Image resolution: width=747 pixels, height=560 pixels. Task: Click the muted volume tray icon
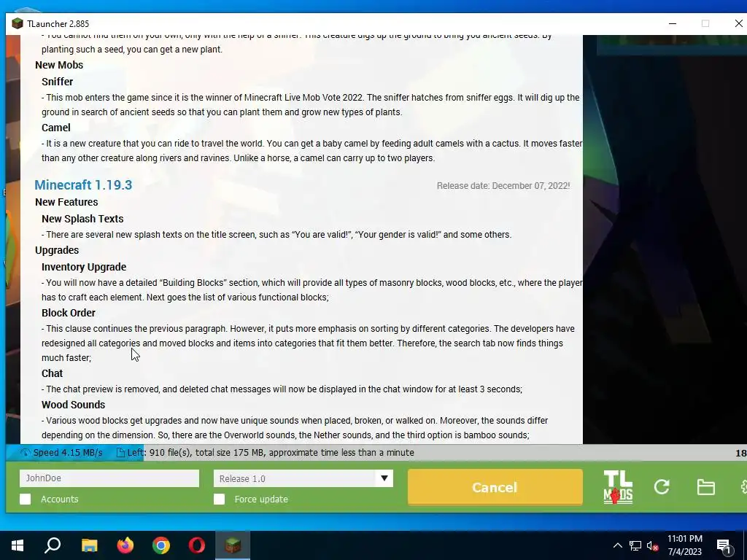653,546
